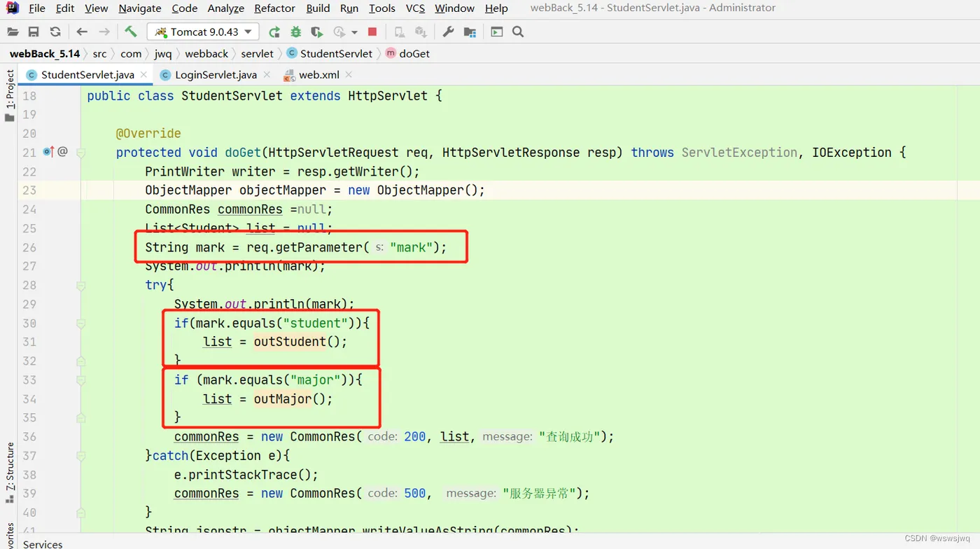Click the doGet method icon in breadcrumb
Viewport: 980px width, 549px height.
[x=391, y=53]
